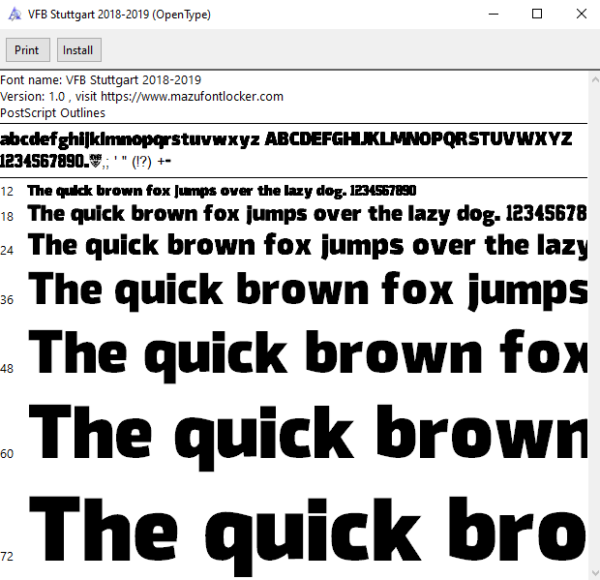Screen dimensions: 600x580
Task: Click the scrollbar up arrow
Action: pyautogui.click(x=595, y=80)
